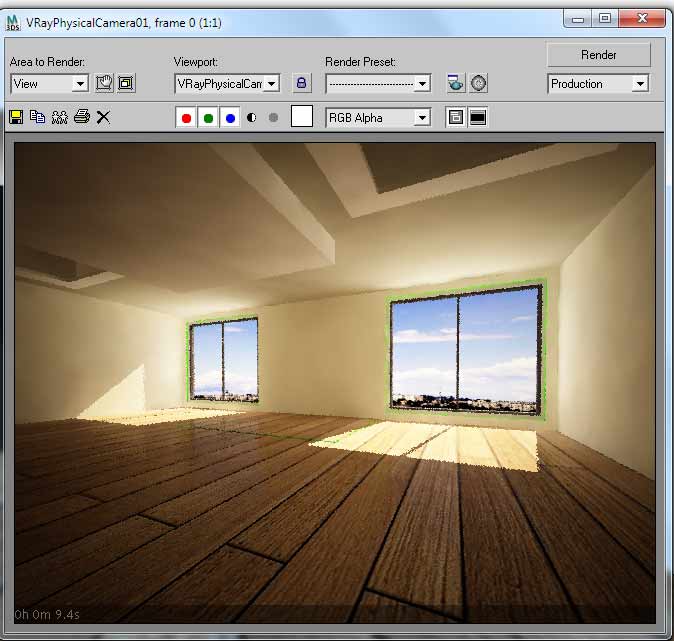Click the Edit Region hand icon
The width and height of the screenshot is (674, 641).
(104, 83)
